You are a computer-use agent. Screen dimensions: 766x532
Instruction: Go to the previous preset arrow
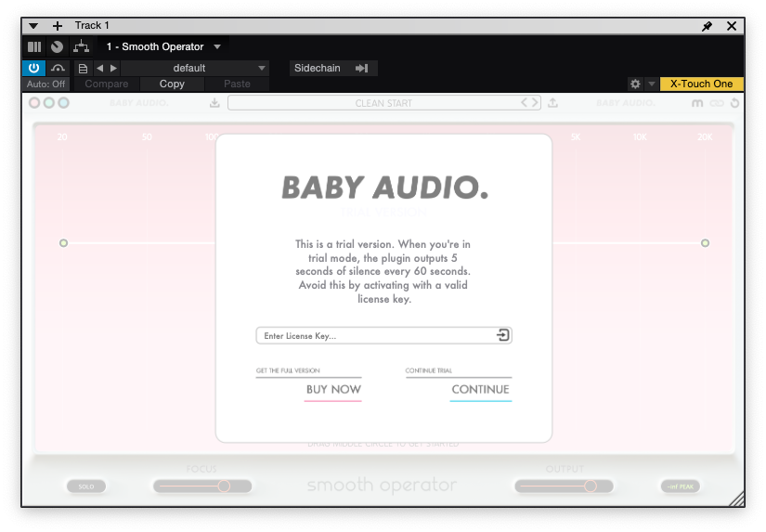tap(99, 68)
